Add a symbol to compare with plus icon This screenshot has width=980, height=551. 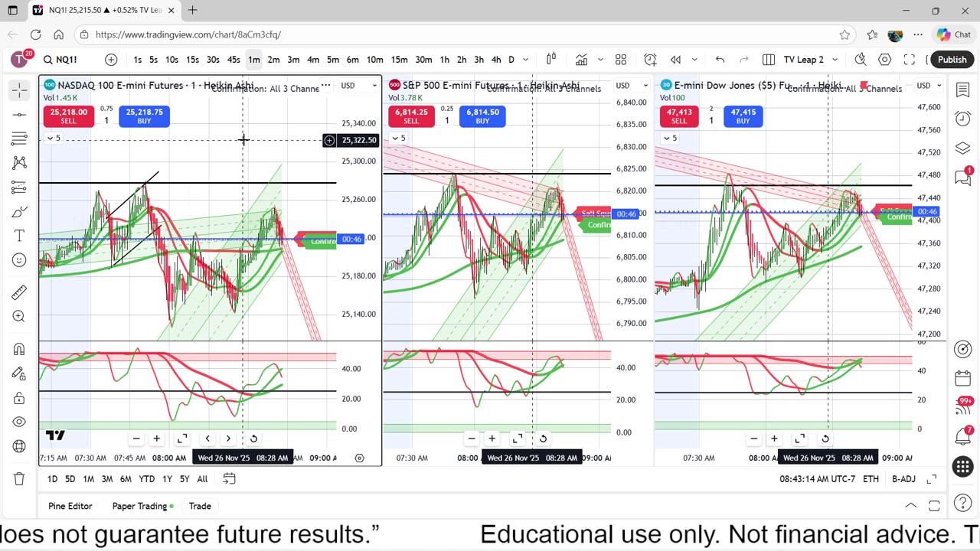coord(111,60)
